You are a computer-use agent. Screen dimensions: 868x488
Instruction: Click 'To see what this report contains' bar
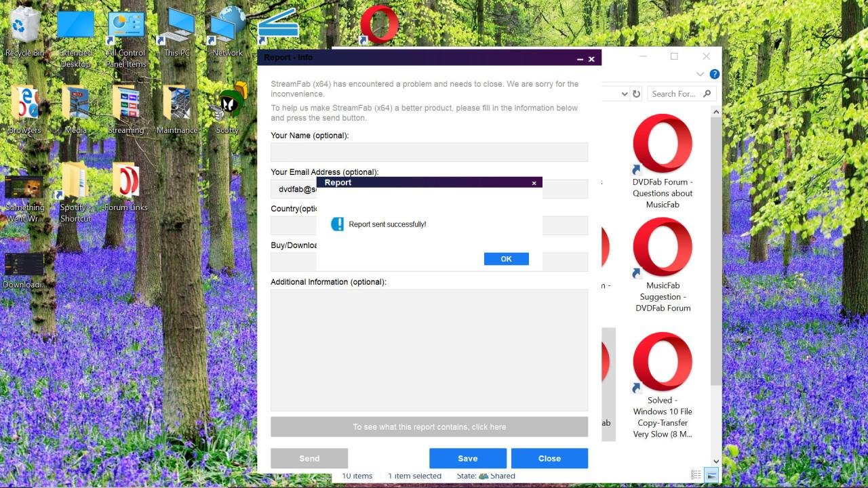tap(429, 427)
